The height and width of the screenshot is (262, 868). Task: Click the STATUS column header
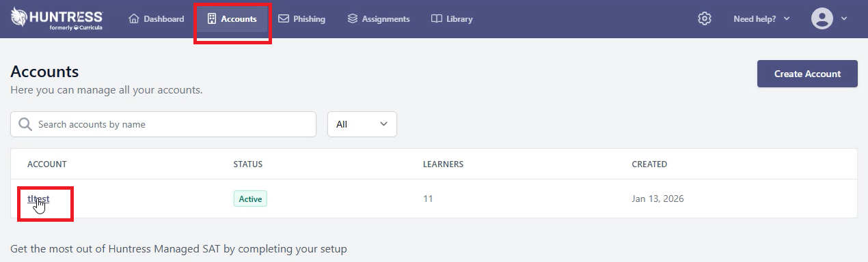248,164
